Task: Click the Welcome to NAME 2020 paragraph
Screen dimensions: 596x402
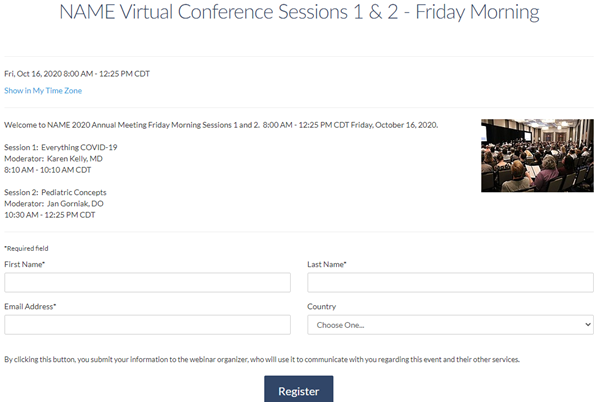Action: [221, 125]
